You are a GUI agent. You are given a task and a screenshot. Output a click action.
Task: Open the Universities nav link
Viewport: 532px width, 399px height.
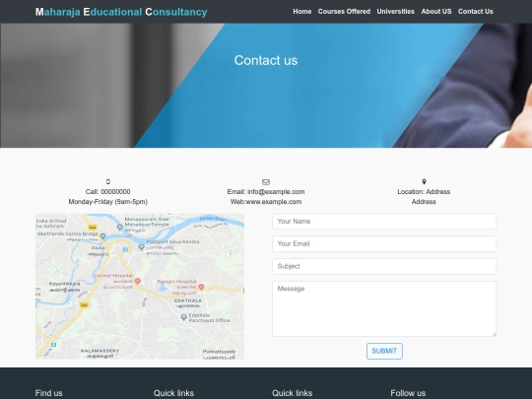point(396,12)
